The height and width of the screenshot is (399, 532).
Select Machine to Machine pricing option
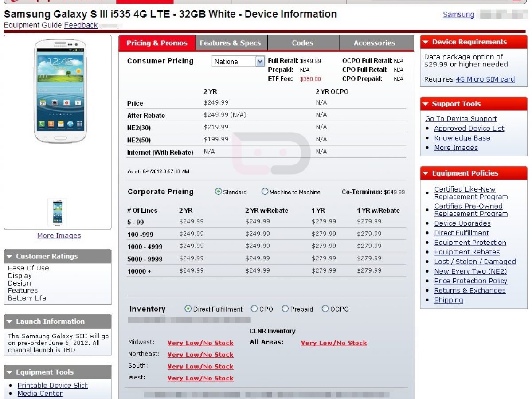[265, 192]
